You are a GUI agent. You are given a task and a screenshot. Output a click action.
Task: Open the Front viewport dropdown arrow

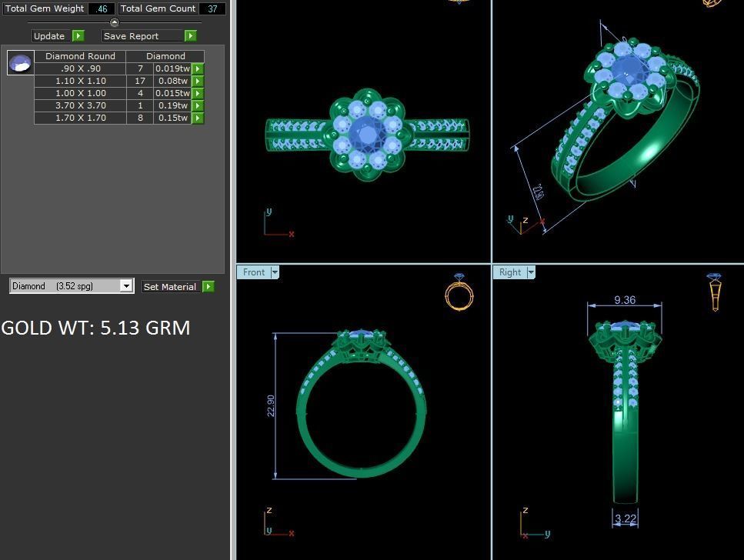(x=275, y=272)
